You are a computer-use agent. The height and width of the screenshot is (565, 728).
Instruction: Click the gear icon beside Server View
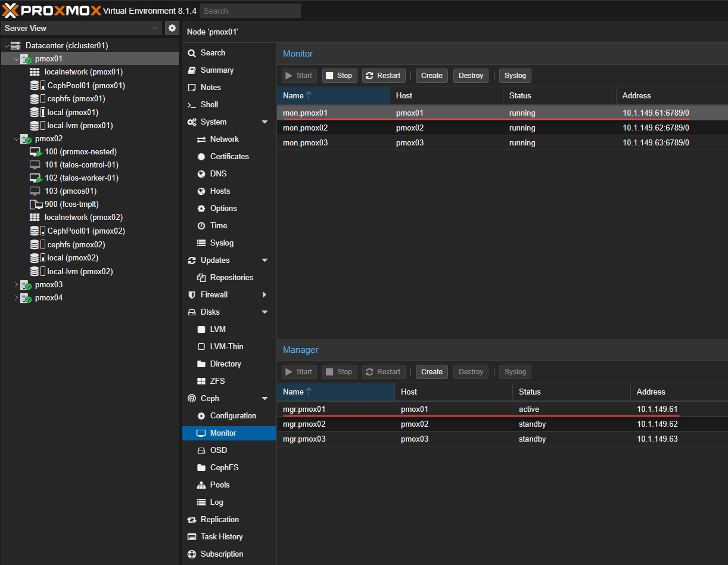(x=172, y=28)
